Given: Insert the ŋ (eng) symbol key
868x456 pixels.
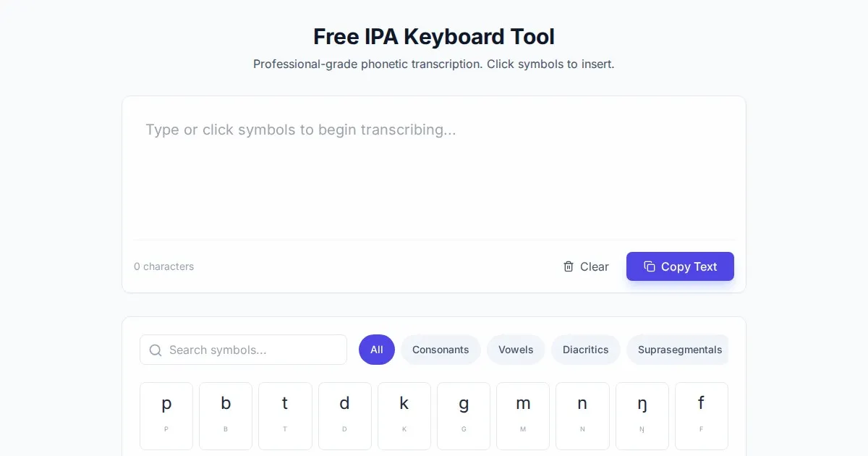Looking at the screenshot, I should tap(642, 415).
